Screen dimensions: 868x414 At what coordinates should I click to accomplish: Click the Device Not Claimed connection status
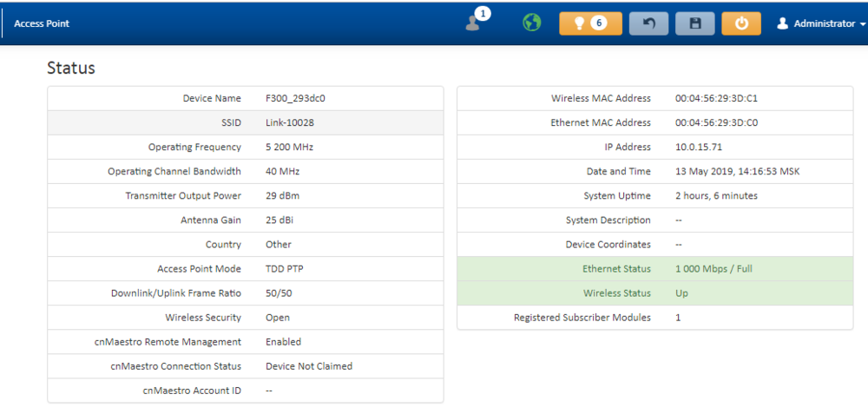pos(309,366)
